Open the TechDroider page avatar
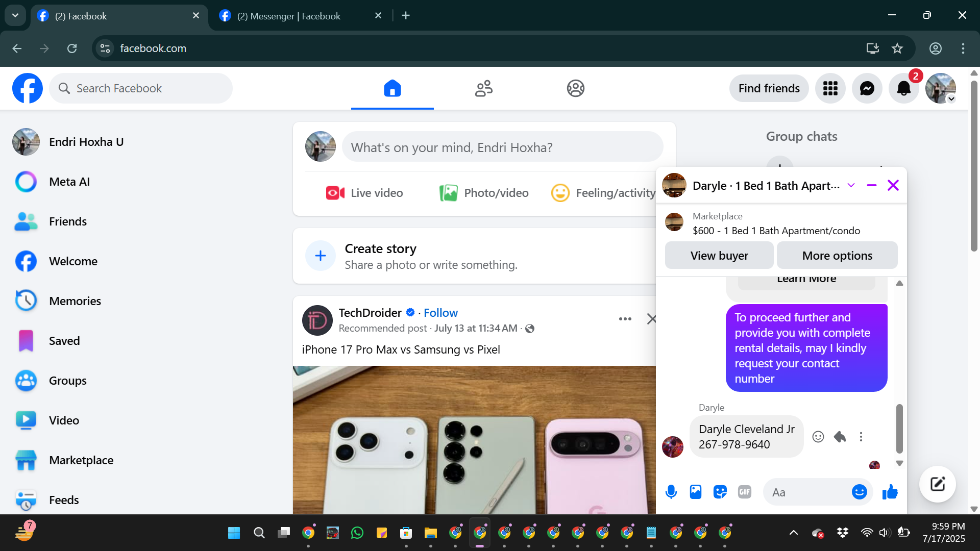 (x=317, y=320)
